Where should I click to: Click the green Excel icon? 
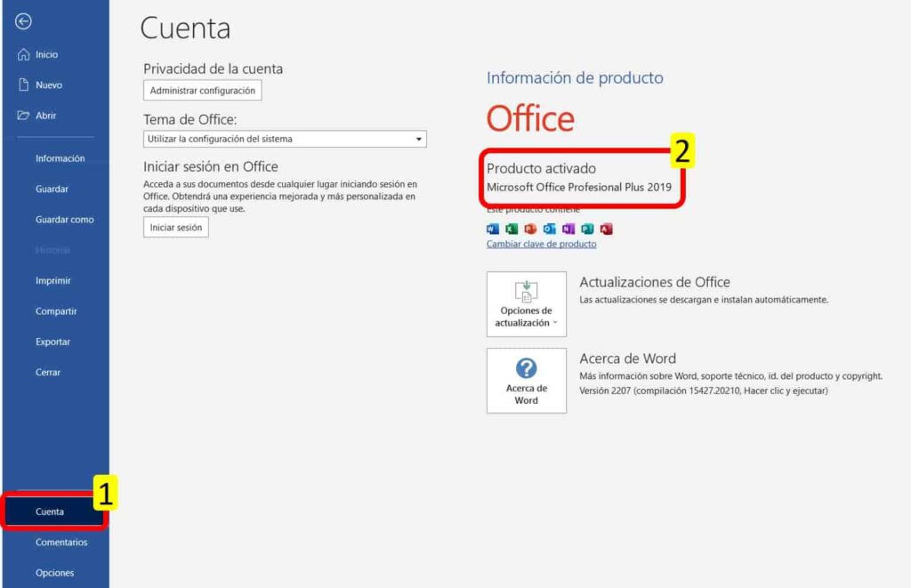tap(512, 229)
